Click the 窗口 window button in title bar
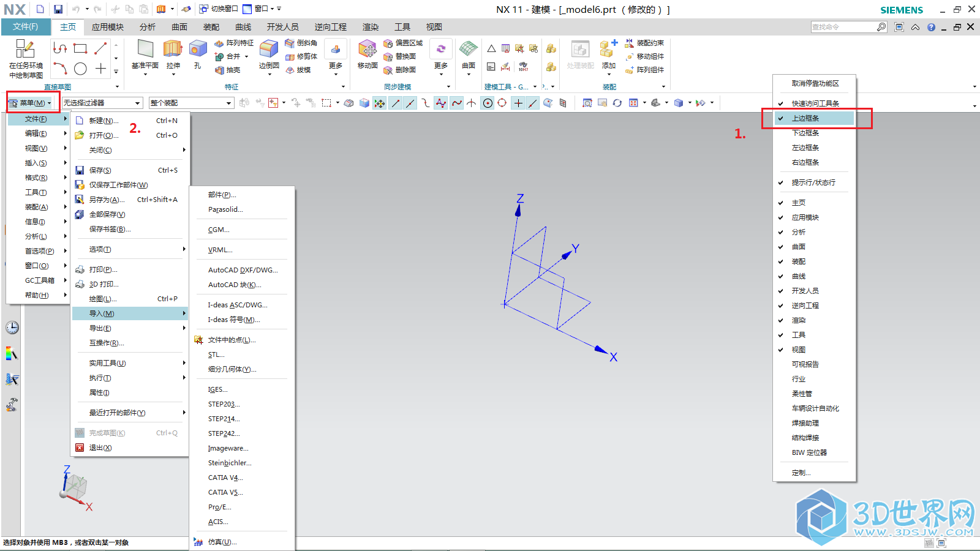 259,9
